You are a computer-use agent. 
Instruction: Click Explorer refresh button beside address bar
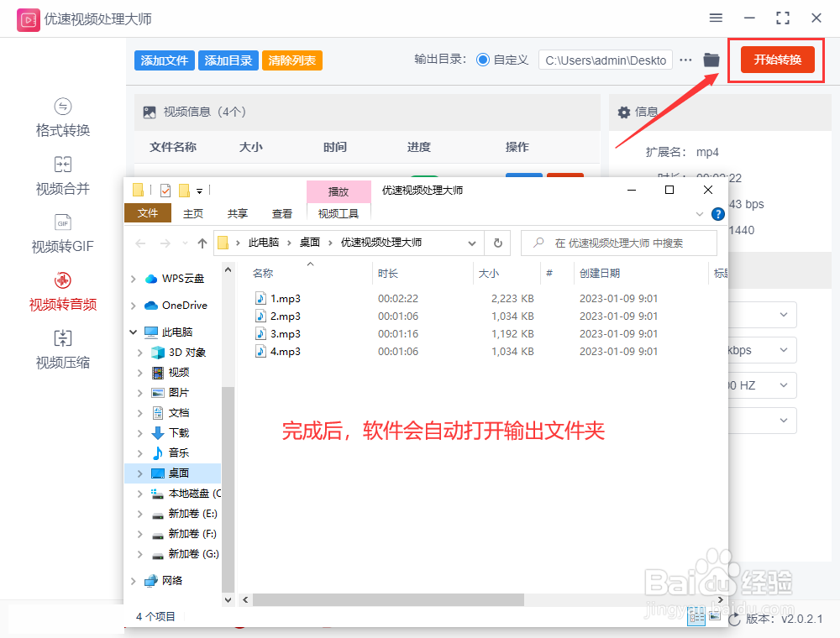click(497, 243)
